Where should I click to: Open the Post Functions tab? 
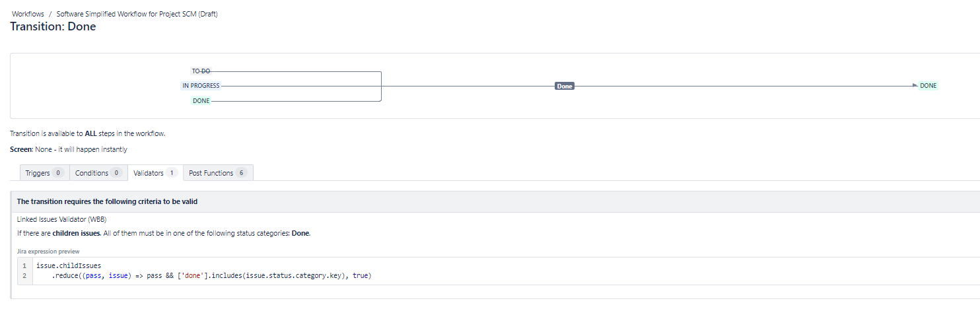pos(218,173)
